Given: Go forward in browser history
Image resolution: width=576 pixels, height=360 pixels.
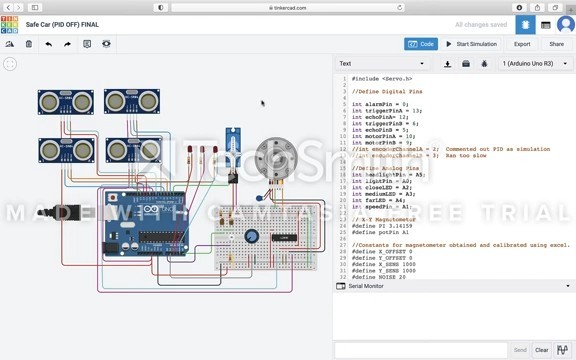Looking at the screenshot, I should (18, 7).
